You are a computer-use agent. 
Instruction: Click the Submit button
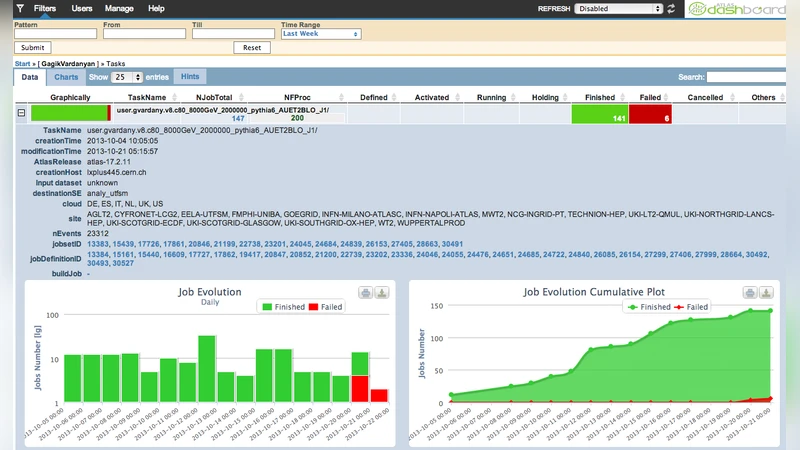[32, 47]
